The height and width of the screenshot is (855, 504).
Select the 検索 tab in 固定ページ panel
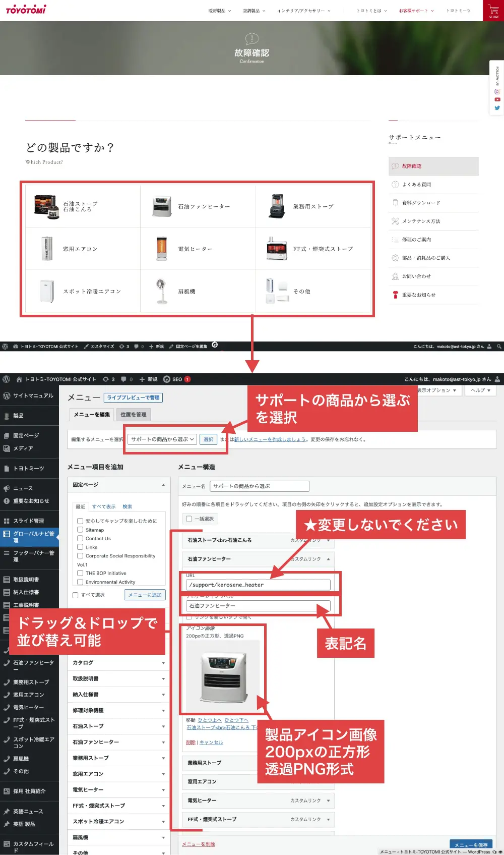point(128,506)
